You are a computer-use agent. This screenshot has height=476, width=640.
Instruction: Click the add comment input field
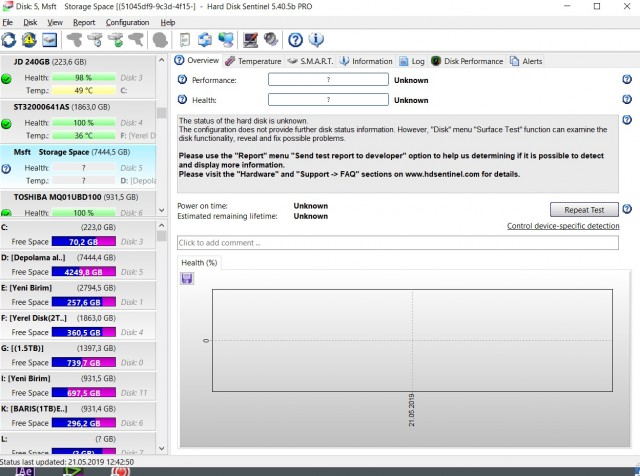point(398,242)
